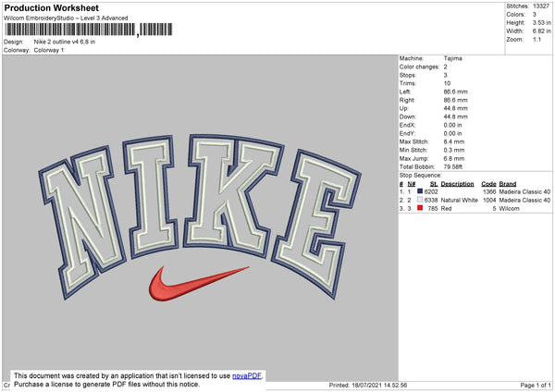Click the Colors value '3'
Screen dimensions: 555x392
click(535, 15)
